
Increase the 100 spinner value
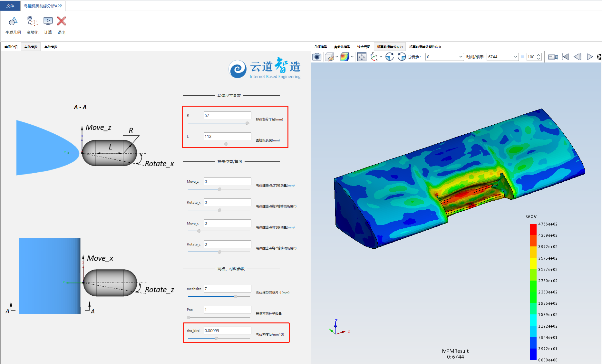pyautogui.click(x=539, y=55)
